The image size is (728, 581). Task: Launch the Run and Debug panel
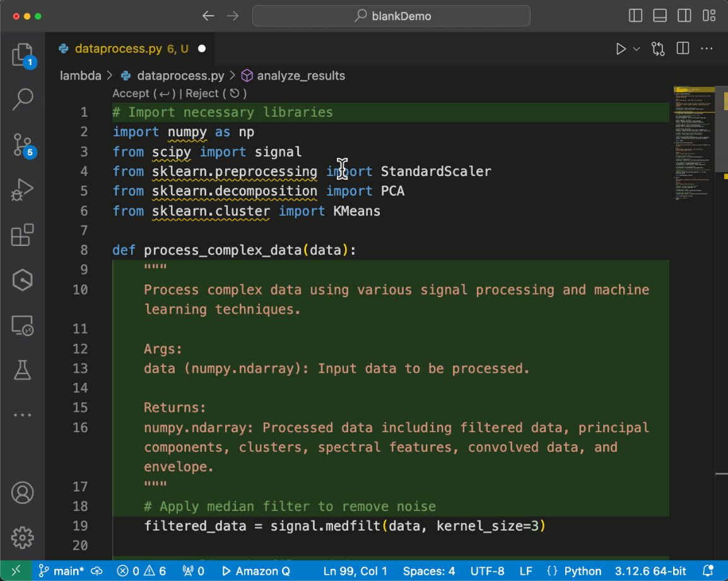23,189
